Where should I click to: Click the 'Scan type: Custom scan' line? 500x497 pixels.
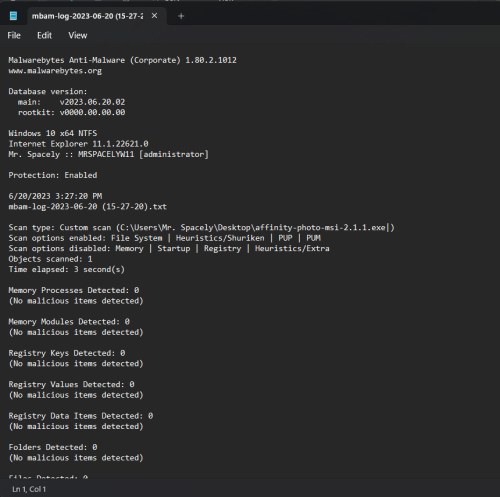pos(201,228)
